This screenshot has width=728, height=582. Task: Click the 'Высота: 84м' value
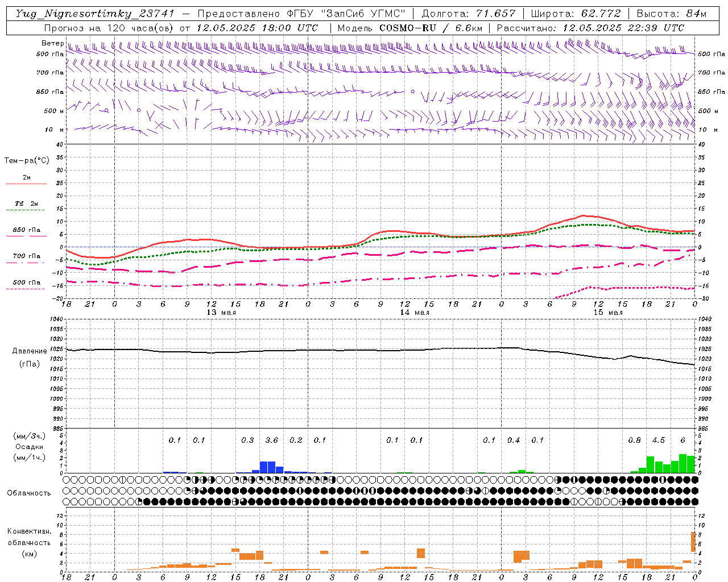pos(671,14)
